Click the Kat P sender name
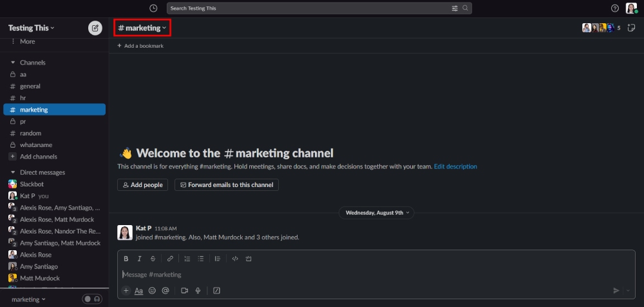Screen dimensions: 644x307 pyautogui.click(x=144, y=228)
